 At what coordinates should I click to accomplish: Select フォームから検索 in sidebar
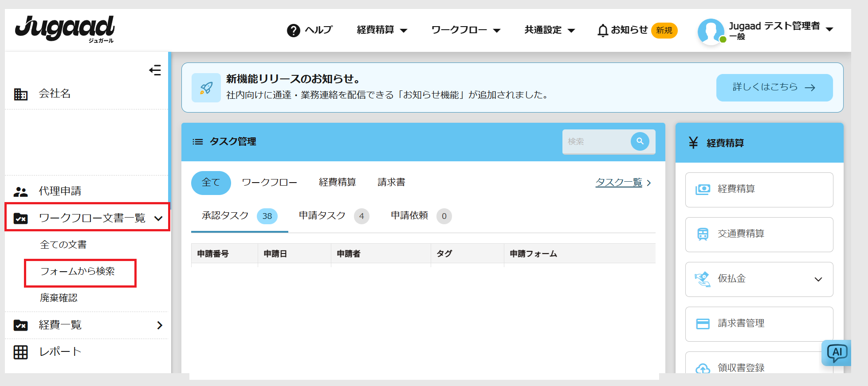(x=78, y=272)
